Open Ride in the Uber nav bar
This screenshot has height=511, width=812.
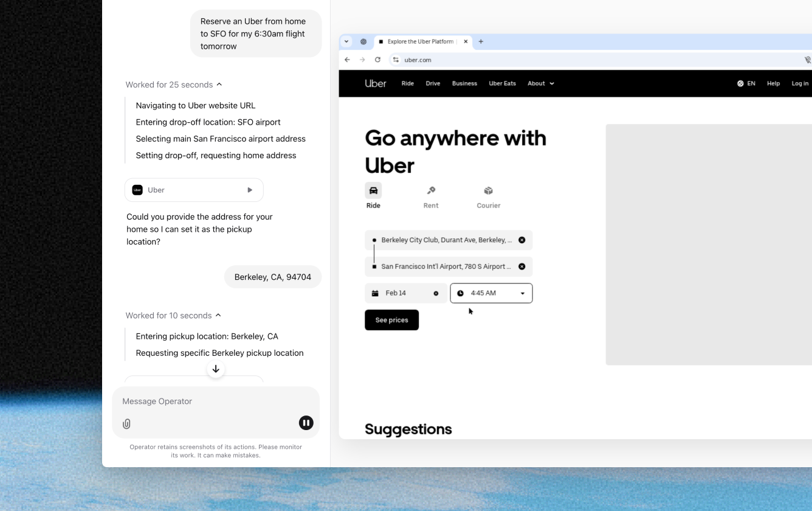(x=408, y=83)
